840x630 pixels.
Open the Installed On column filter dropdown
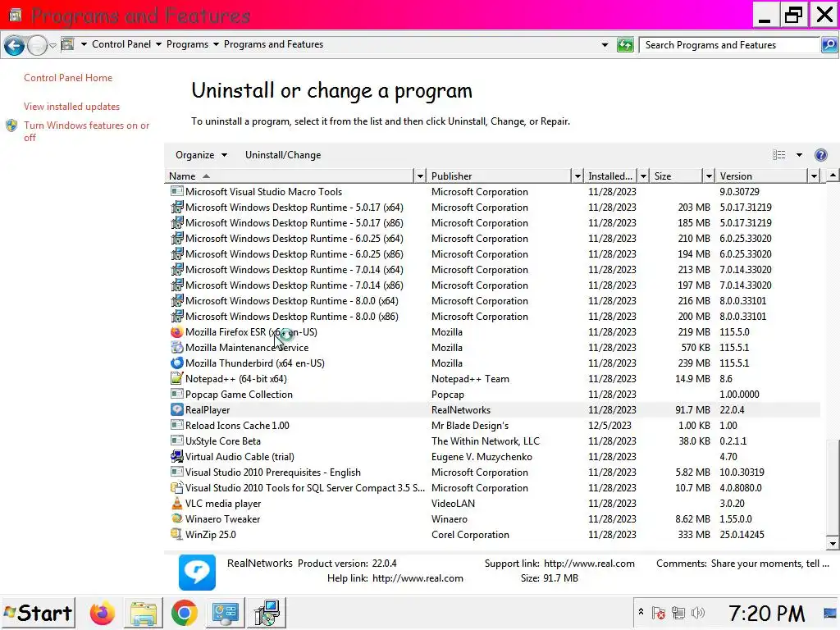[x=643, y=176]
